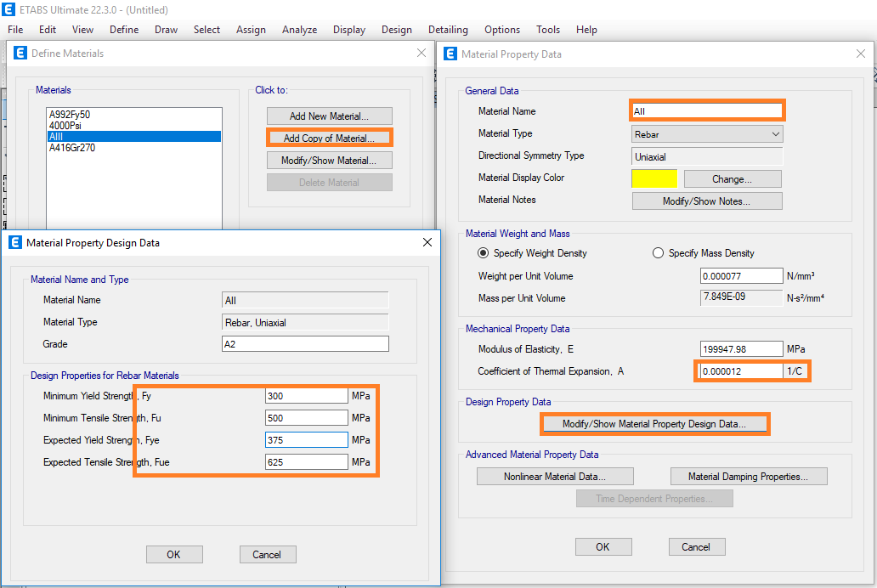The width and height of the screenshot is (877, 588).
Task: Click the Material Damping Properties button
Action: click(x=749, y=477)
